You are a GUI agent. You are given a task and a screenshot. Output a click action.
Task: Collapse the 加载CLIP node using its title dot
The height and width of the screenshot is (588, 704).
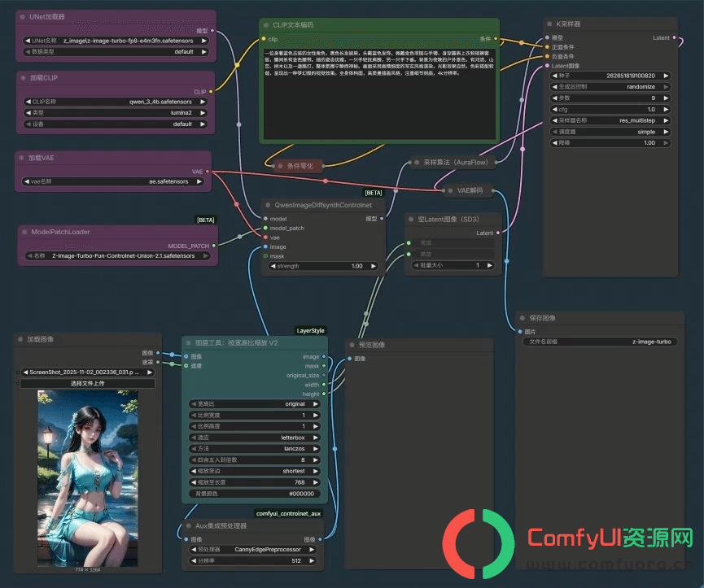pos(23,78)
